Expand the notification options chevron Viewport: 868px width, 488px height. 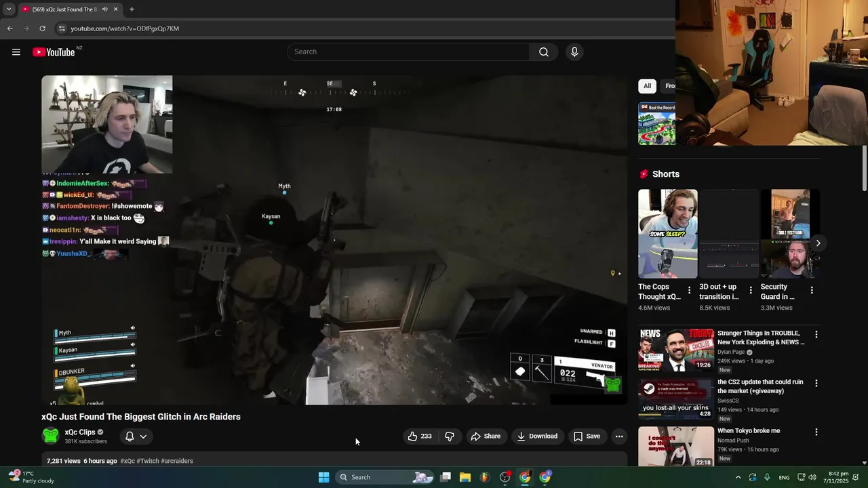coord(143,436)
